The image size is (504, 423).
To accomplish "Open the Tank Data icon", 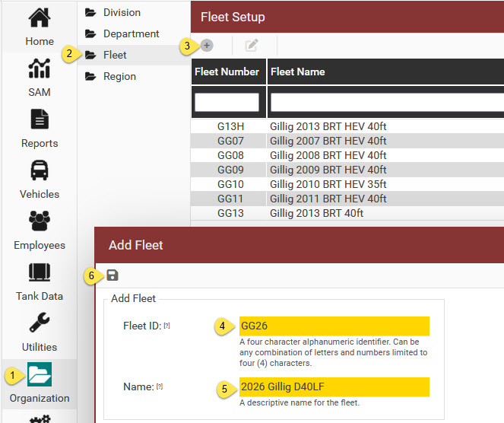I will click(40, 272).
